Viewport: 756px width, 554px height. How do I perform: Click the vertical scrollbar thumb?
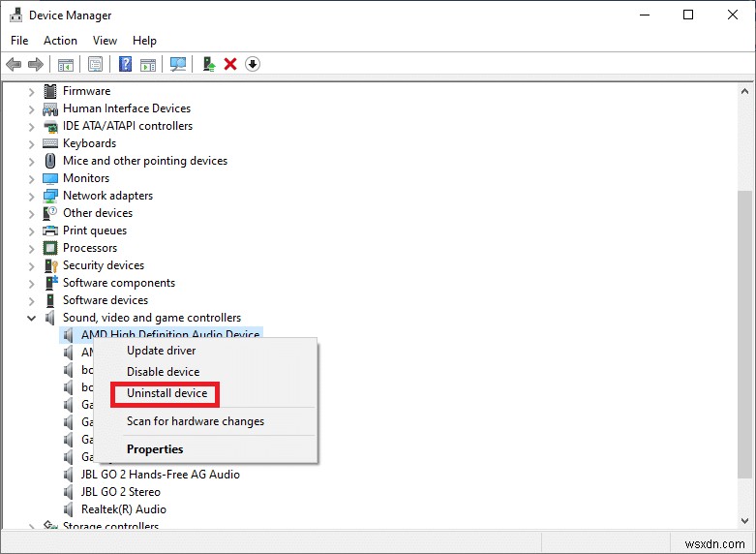click(744, 334)
